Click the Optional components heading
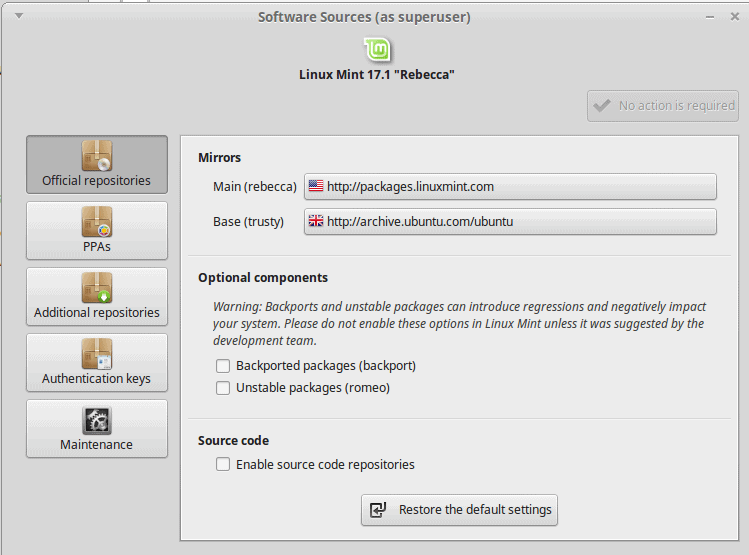The height and width of the screenshot is (555, 749). 263,278
